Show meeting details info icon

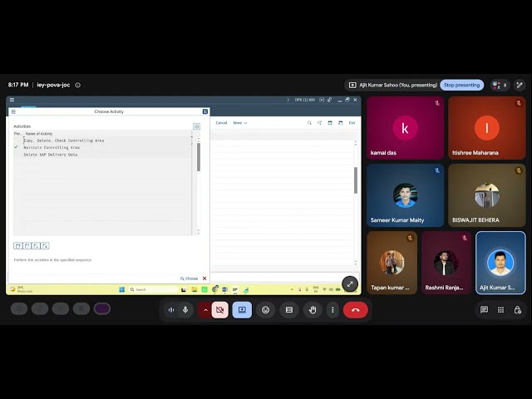coord(77,85)
